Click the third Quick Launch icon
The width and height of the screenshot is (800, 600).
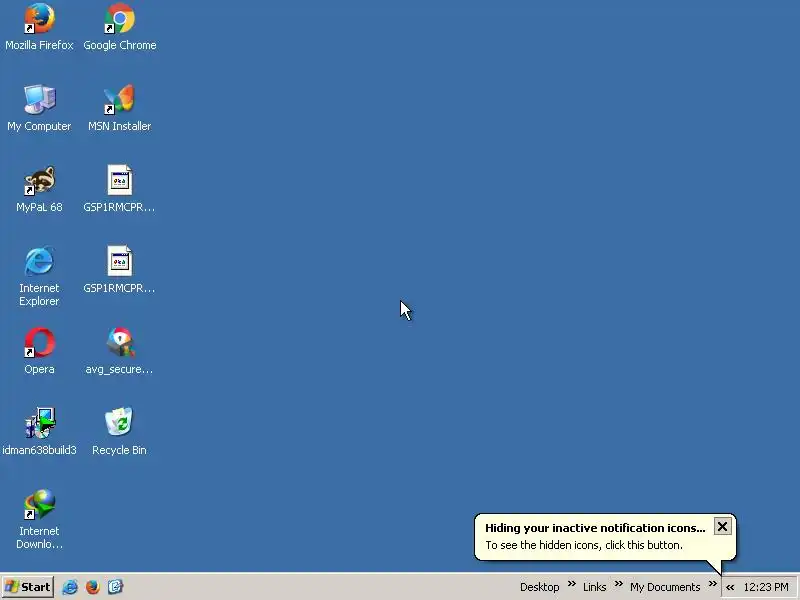click(x=115, y=587)
